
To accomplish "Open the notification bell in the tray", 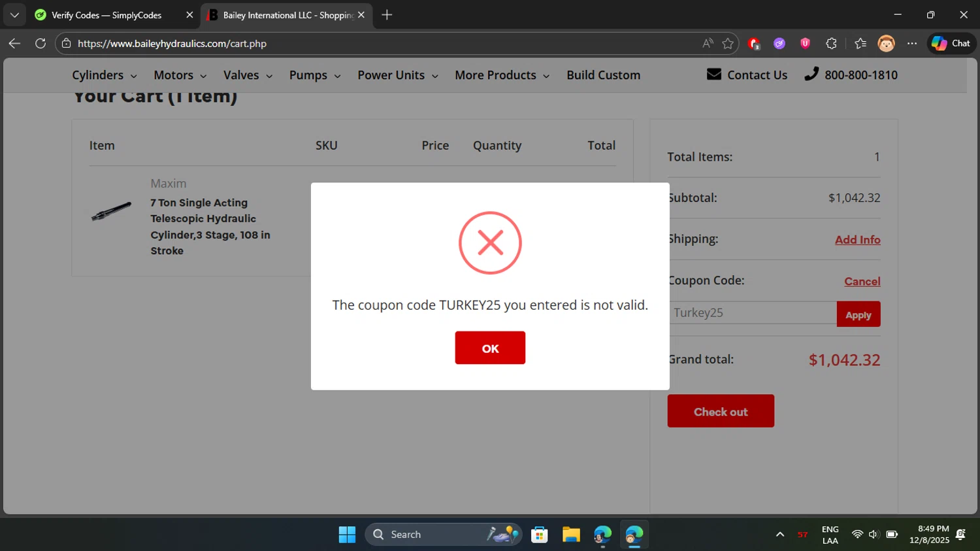I will (960, 535).
